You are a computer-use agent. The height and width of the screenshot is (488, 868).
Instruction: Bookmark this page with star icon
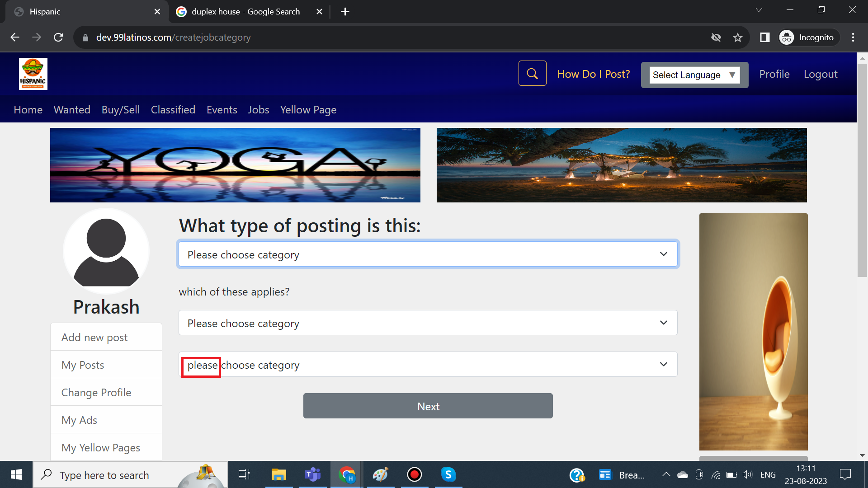coord(738,38)
